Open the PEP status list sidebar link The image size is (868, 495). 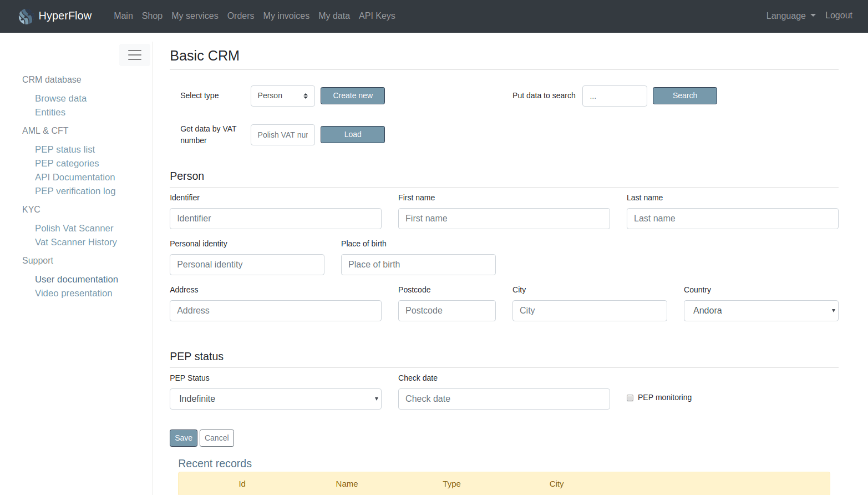[x=65, y=149]
